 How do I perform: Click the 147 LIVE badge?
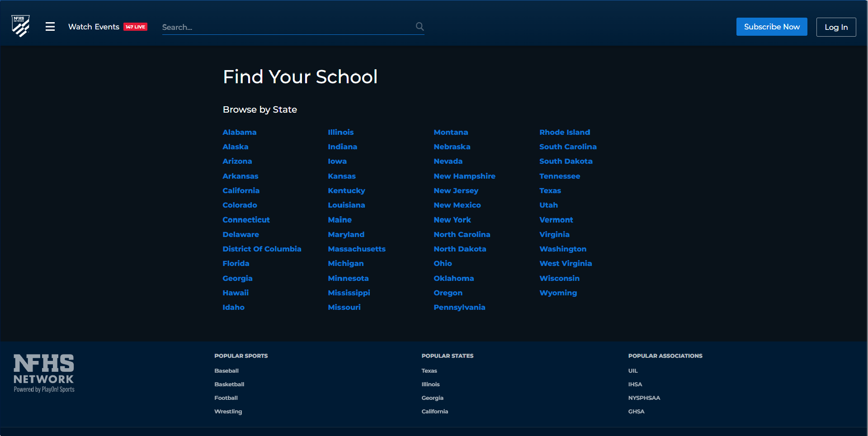point(135,27)
